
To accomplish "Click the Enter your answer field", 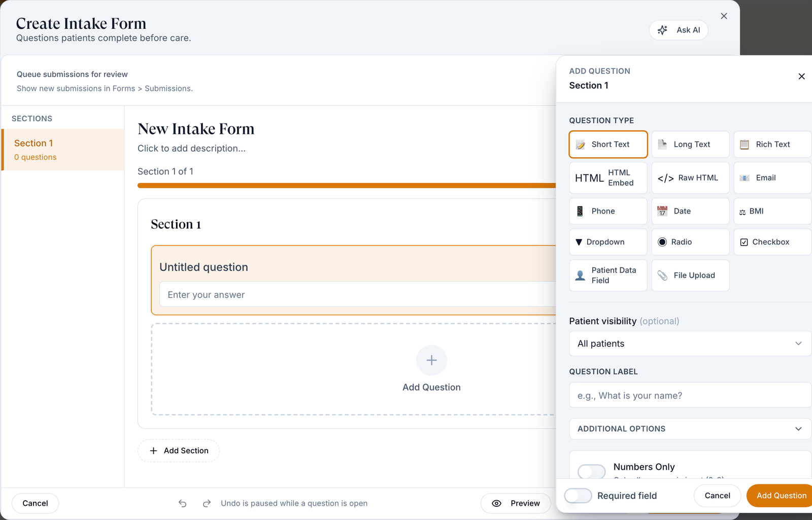I will click(x=358, y=295).
